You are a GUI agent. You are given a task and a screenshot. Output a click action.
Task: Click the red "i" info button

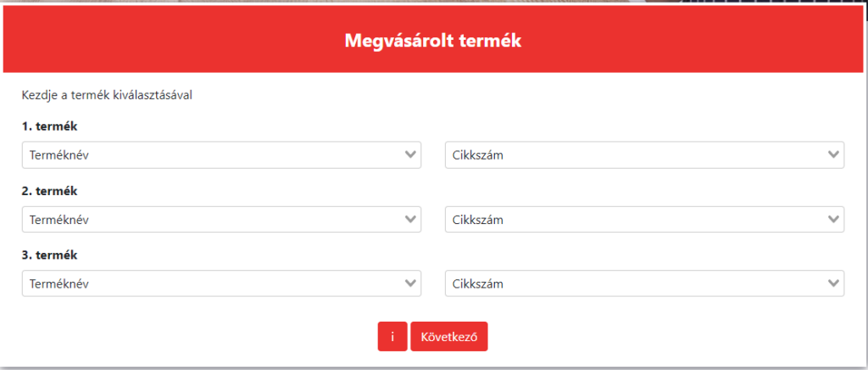click(x=392, y=336)
